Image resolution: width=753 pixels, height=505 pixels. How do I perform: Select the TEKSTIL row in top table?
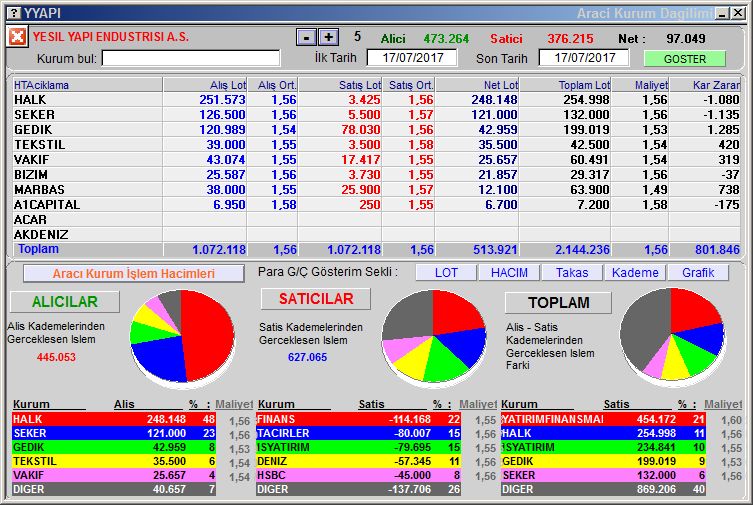pos(376,144)
